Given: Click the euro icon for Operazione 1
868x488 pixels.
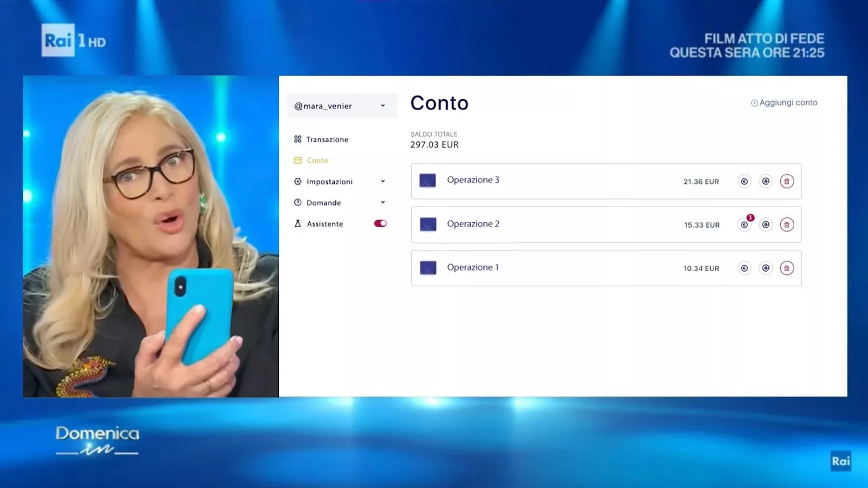Looking at the screenshot, I should (744, 268).
